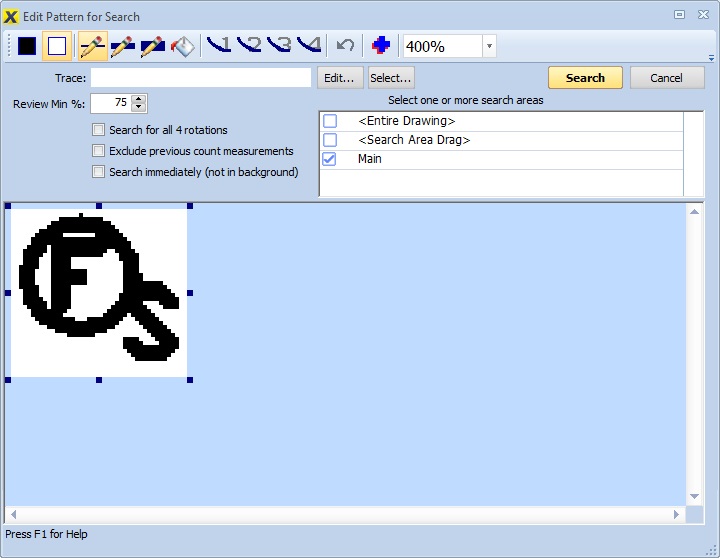Click the application X icon in title bar
Viewport: 720px width, 558px height.
tap(11, 17)
